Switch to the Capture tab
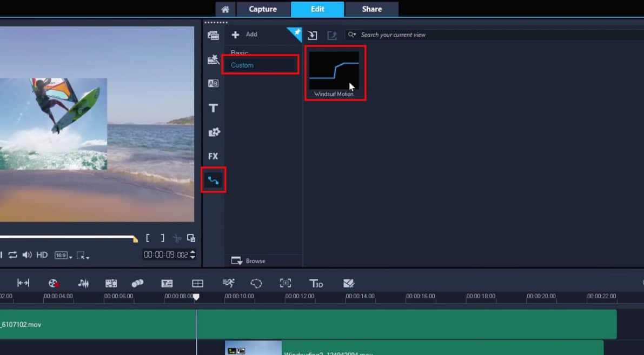 coord(263,9)
